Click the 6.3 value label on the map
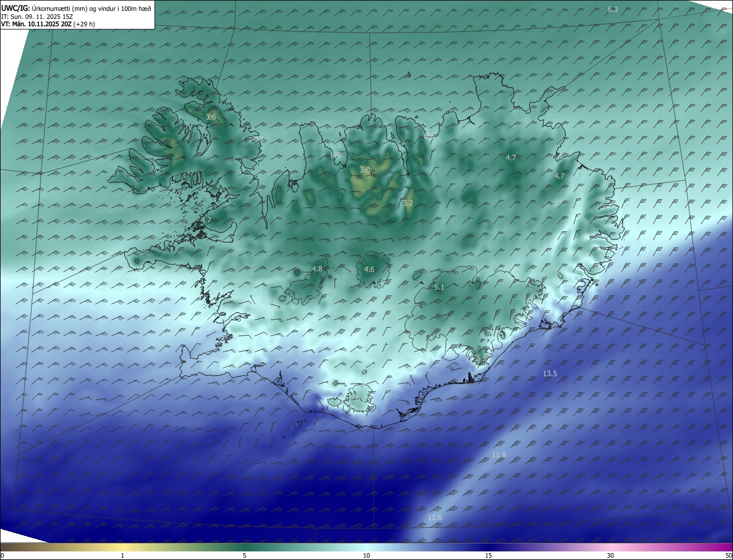Screen dimensions: 733x560 (613, 9)
